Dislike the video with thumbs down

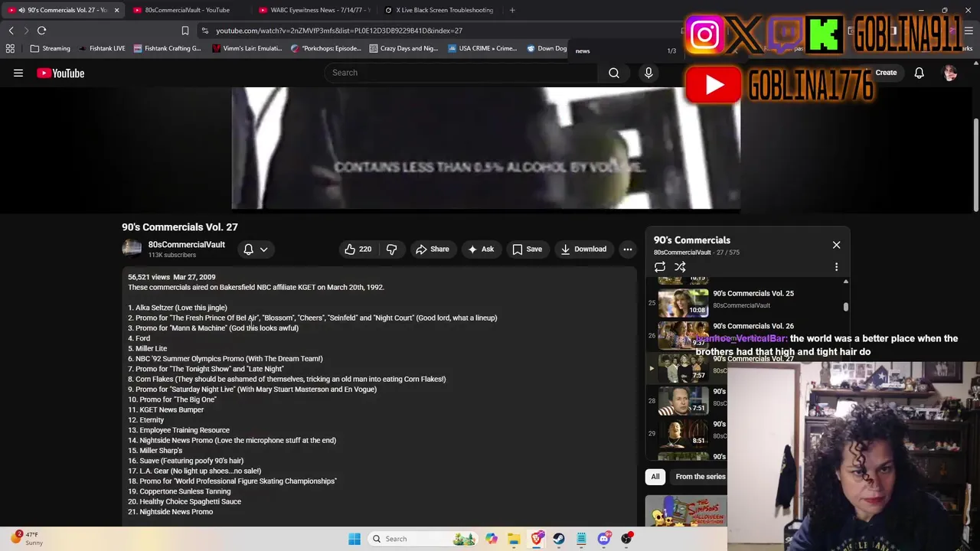point(392,249)
